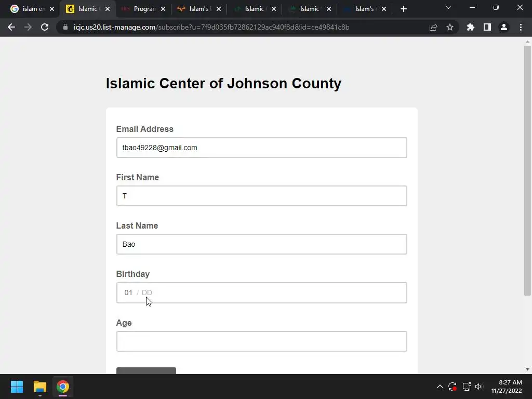Open File Explorer from taskbar
Image resolution: width=532 pixels, height=399 pixels.
click(x=39, y=387)
